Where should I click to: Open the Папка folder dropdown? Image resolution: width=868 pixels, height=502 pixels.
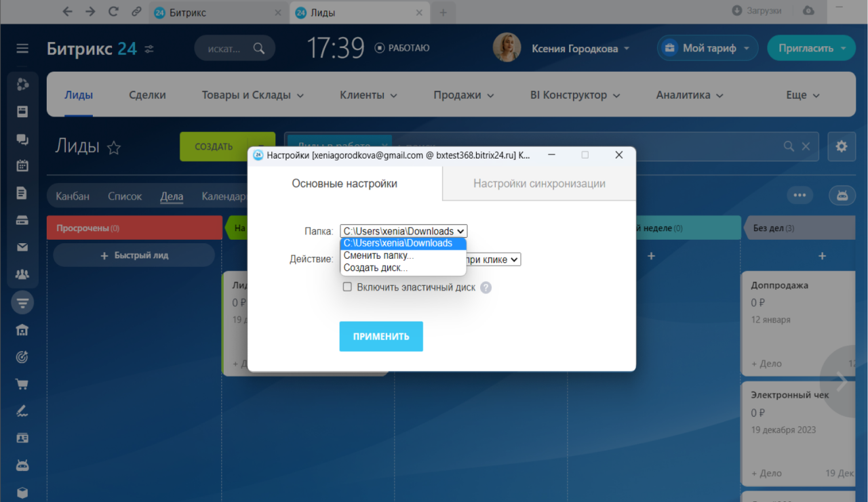coord(403,231)
